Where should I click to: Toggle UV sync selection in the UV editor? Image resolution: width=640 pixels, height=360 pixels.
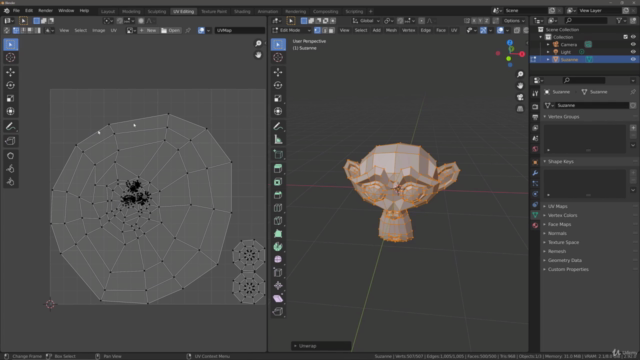[7, 30]
